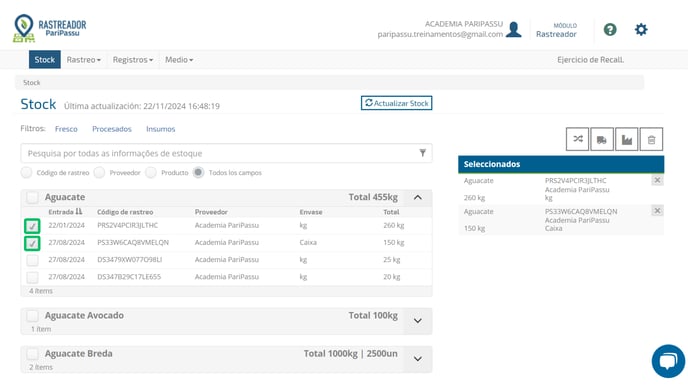Image resolution: width=688 pixels, height=387 pixels.
Task: Click Total column header
Action: coord(391,212)
